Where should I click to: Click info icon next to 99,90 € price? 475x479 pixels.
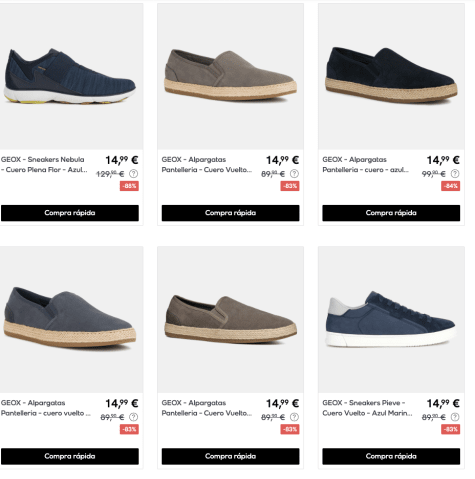[455, 174]
